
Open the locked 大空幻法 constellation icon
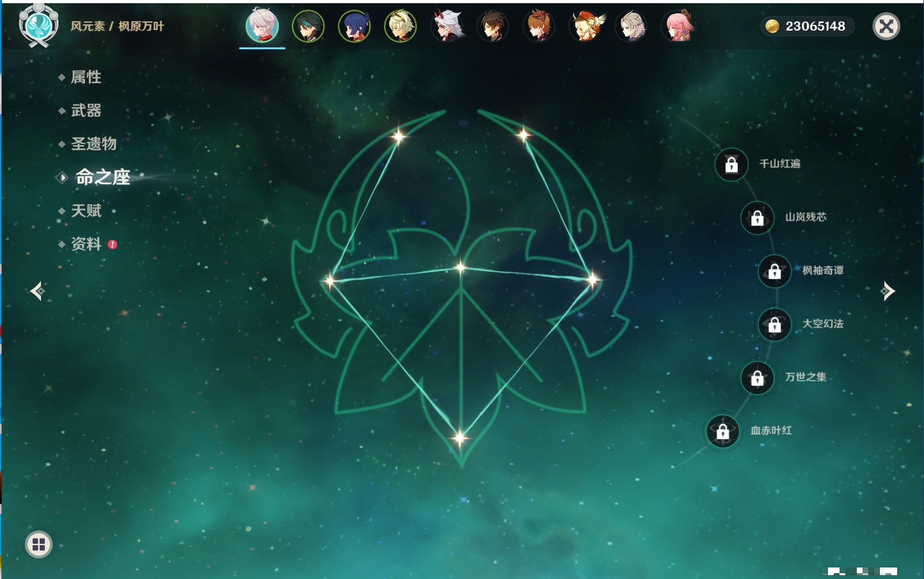click(775, 325)
